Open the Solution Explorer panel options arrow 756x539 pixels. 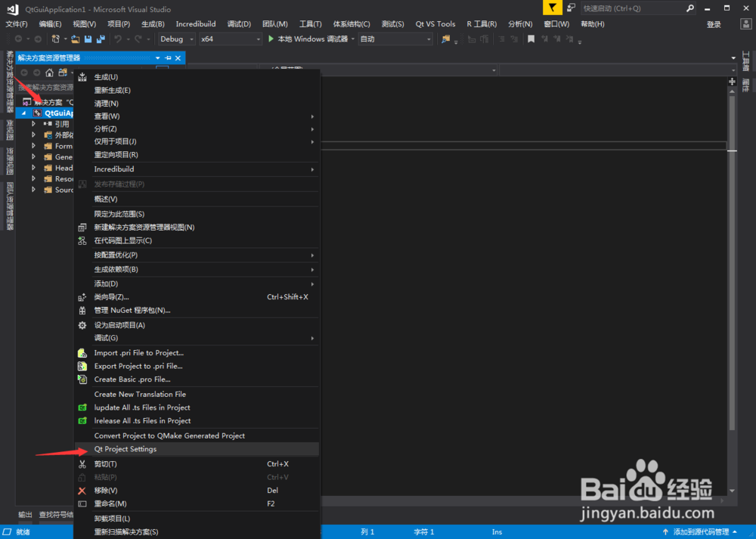pos(158,58)
